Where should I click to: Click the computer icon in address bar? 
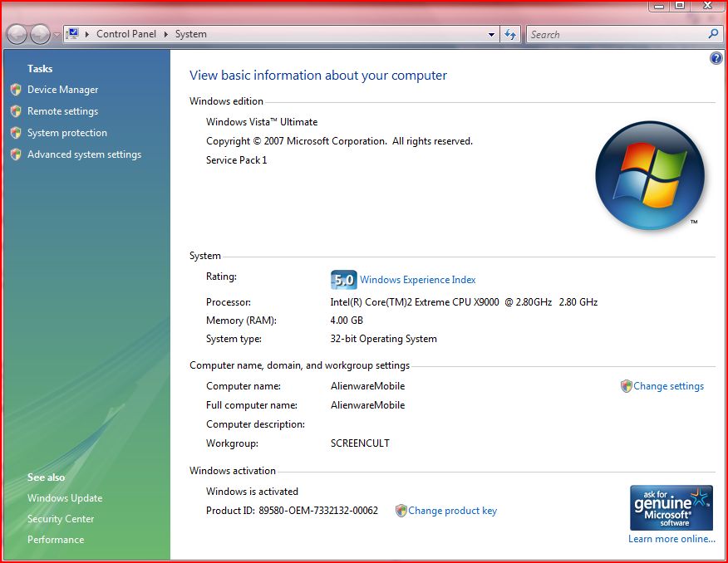click(72, 34)
